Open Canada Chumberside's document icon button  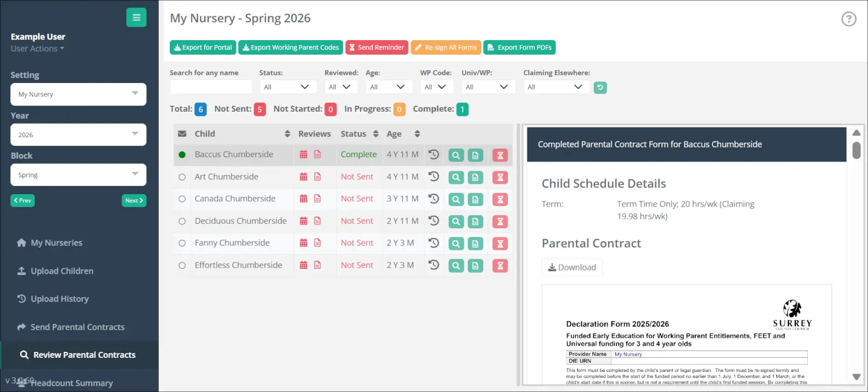pyautogui.click(x=475, y=200)
